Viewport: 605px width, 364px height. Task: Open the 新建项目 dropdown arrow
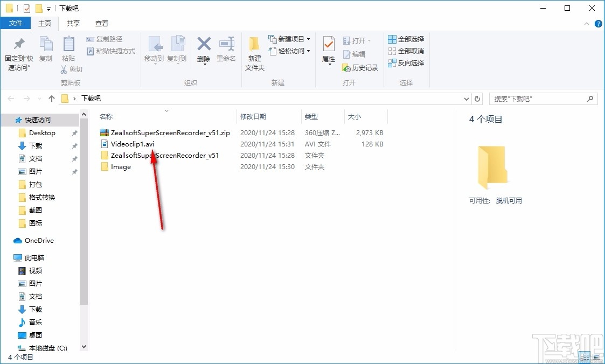308,39
